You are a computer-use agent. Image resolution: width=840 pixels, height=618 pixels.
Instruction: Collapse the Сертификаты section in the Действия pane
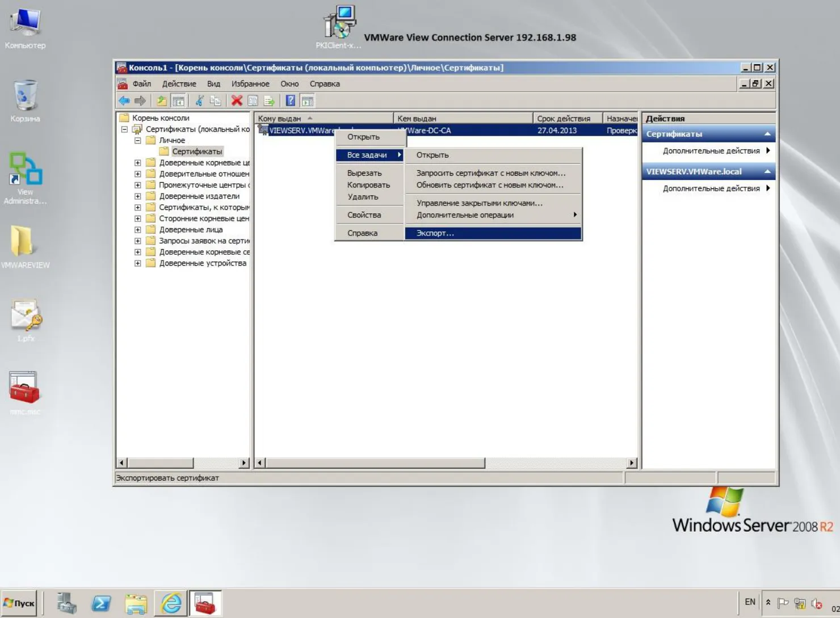767,134
